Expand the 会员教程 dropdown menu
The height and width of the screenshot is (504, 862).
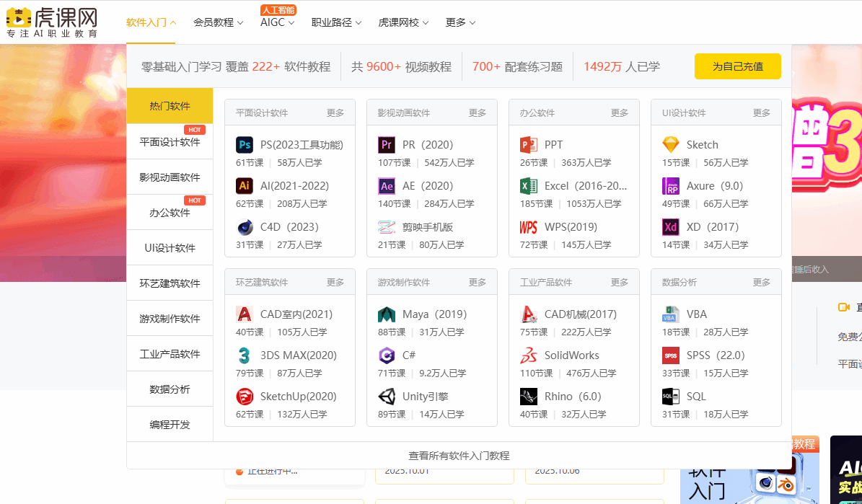pyautogui.click(x=219, y=22)
